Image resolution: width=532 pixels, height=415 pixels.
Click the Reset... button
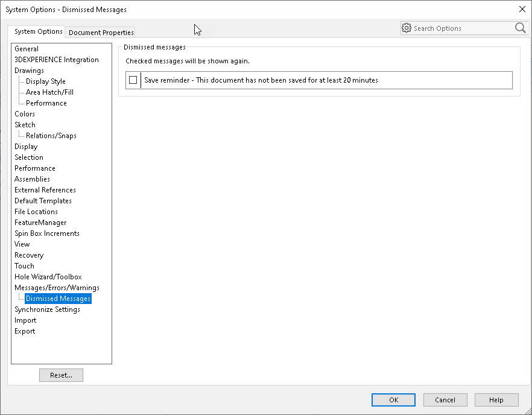coord(61,375)
